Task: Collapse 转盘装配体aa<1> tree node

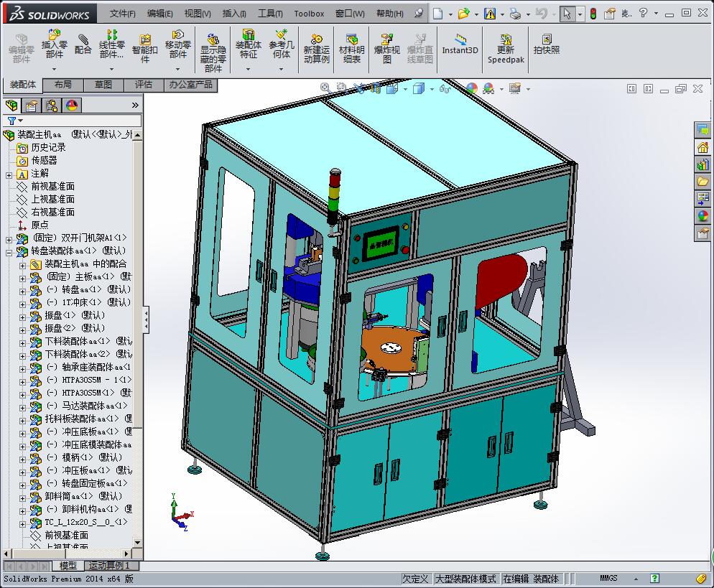Action: click(x=9, y=252)
